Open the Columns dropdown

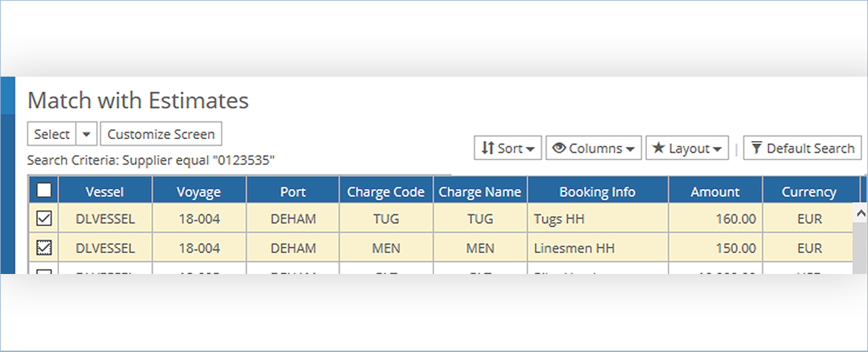(593, 148)
